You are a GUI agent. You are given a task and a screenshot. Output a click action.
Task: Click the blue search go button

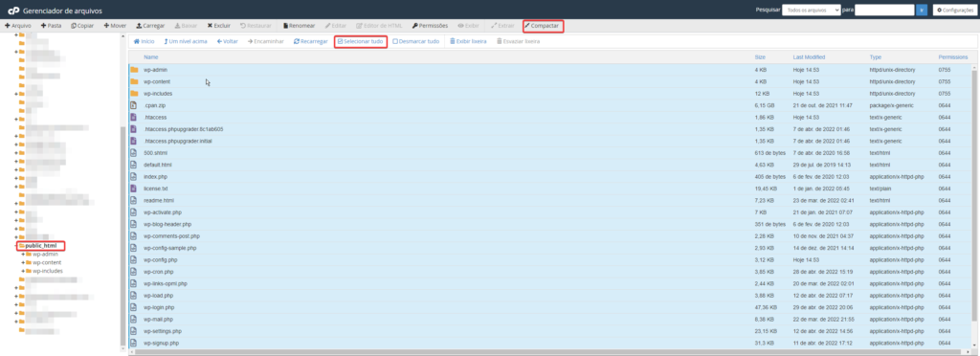point(922,10)
